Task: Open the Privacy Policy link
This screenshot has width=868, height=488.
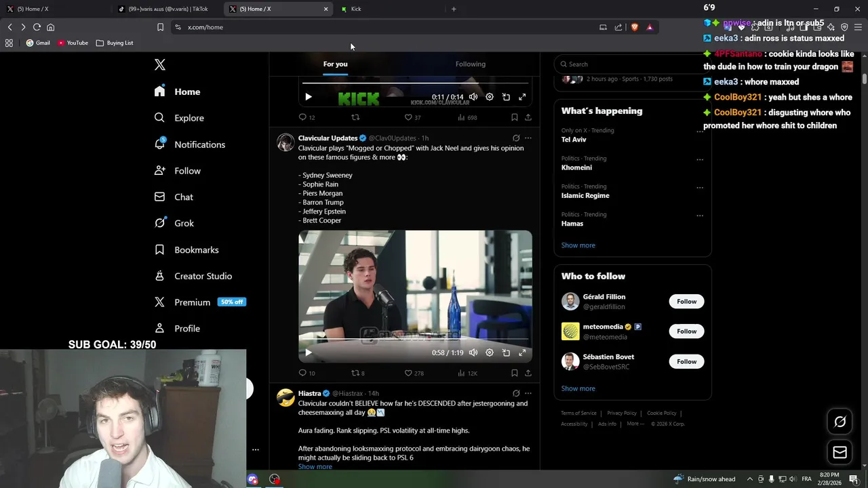Action: click(x=621, y=413)
